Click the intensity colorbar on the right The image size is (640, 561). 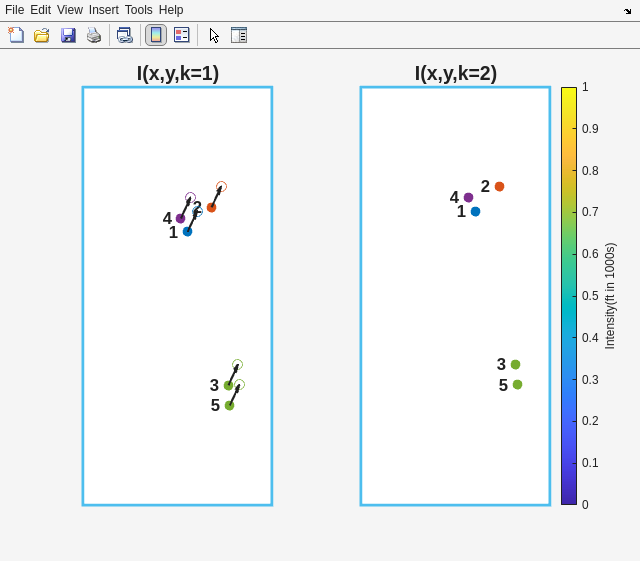[x=568, y=296]
